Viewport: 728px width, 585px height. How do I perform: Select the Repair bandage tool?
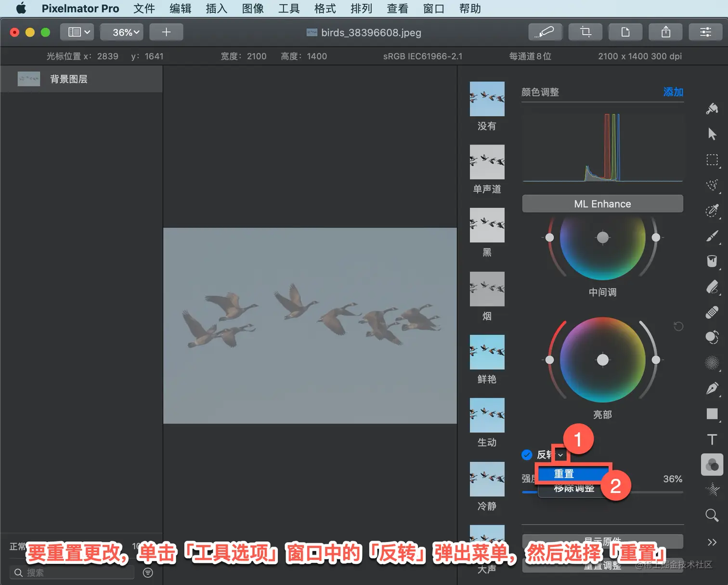pos(712,312)
